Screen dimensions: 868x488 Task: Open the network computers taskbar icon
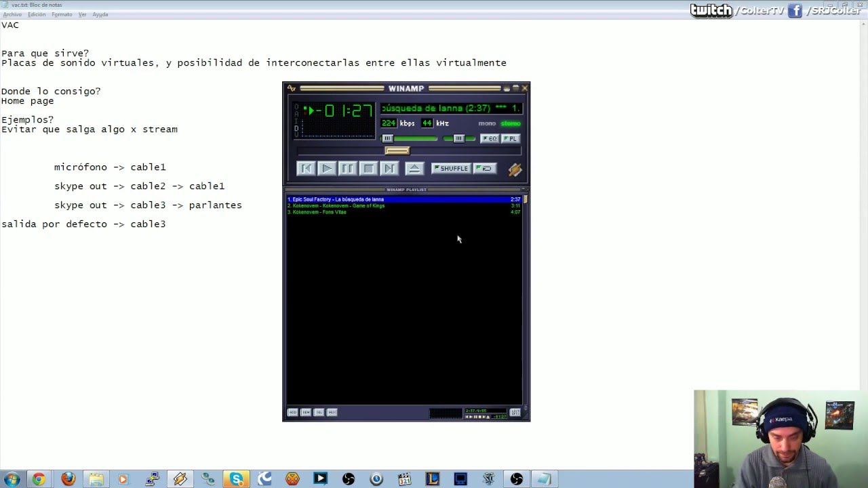click(152, 479)
